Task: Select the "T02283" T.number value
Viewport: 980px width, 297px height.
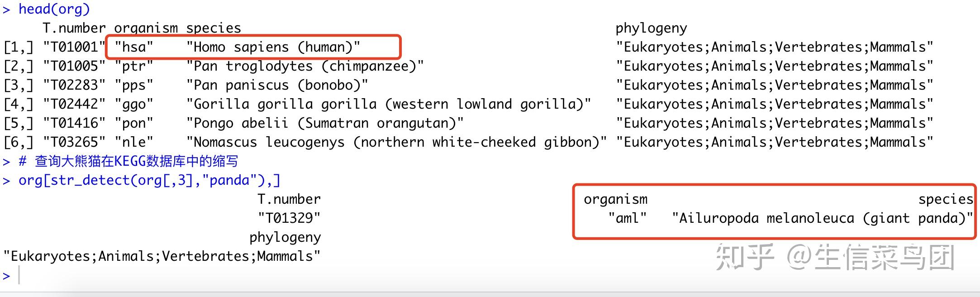Action: click(x=74, y=85)
